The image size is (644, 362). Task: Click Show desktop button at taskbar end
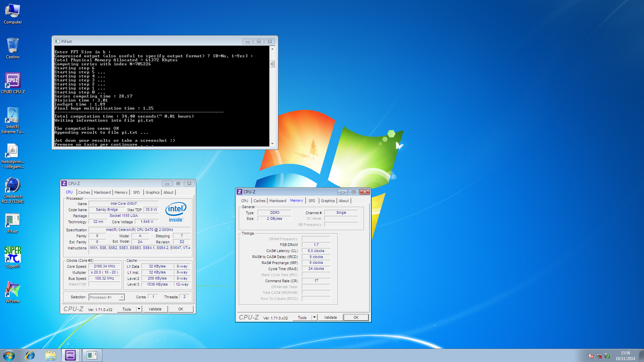641,355
